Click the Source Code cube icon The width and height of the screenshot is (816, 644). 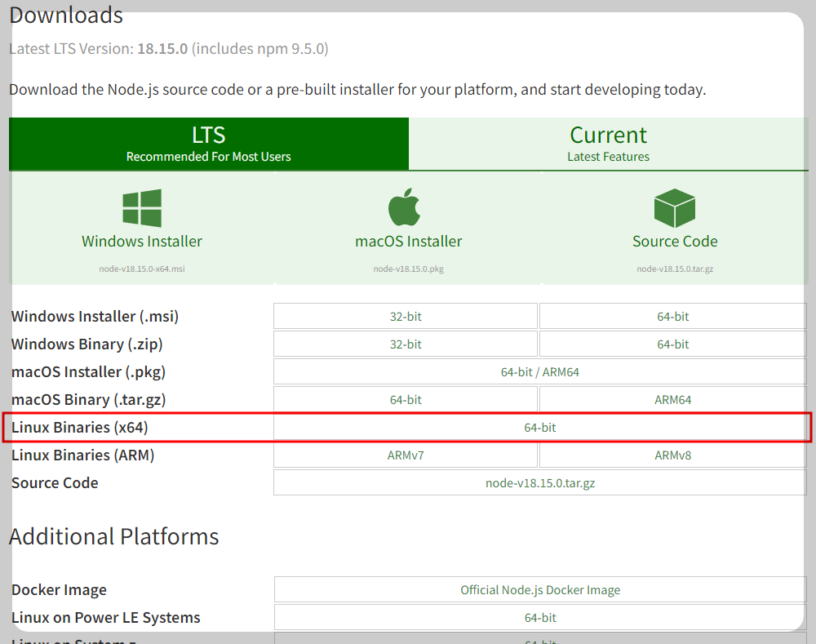click(675, 207)
